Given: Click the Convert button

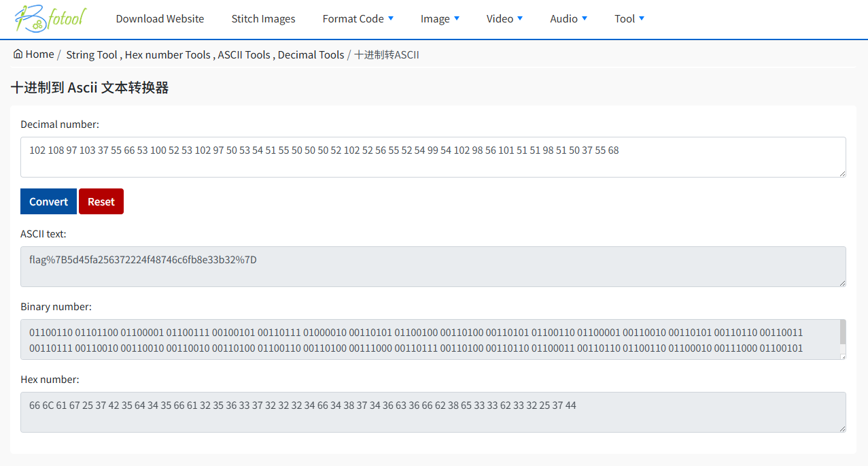Looking at the screenshot, I should 48,201.
